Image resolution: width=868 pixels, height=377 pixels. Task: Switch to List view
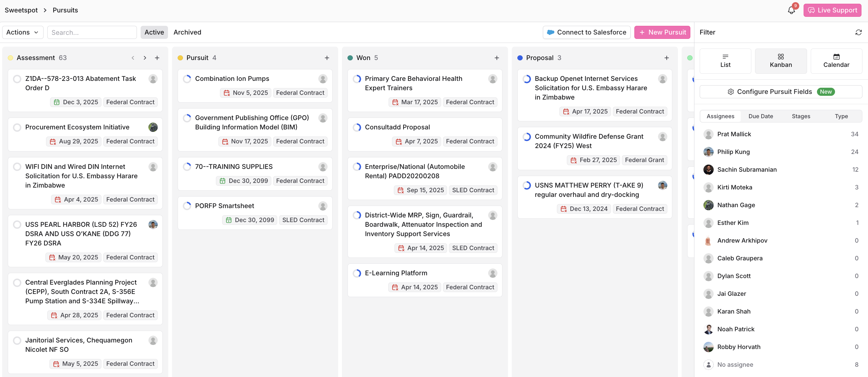coord(725,61)
